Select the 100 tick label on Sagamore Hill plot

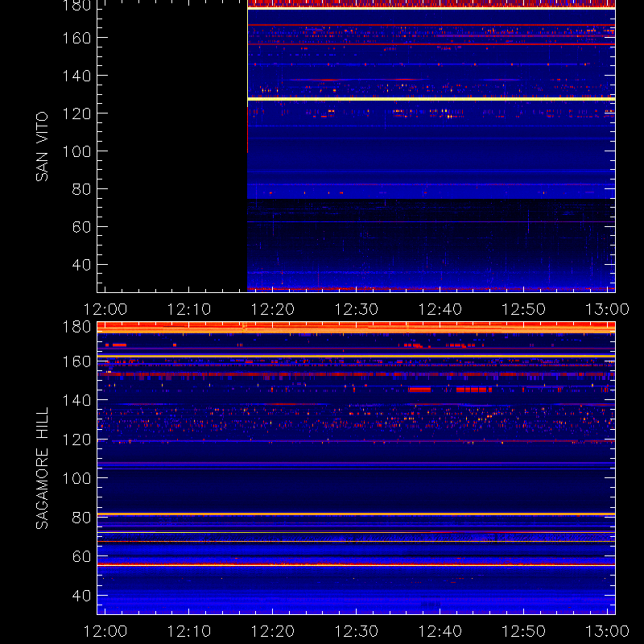[x=76, y=478]
